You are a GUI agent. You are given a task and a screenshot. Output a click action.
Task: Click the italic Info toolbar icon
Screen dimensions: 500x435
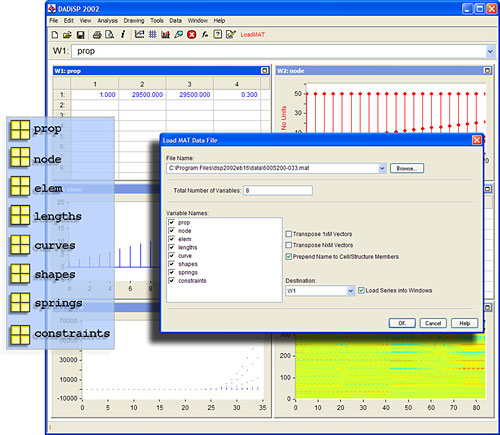tap(123, 34)
